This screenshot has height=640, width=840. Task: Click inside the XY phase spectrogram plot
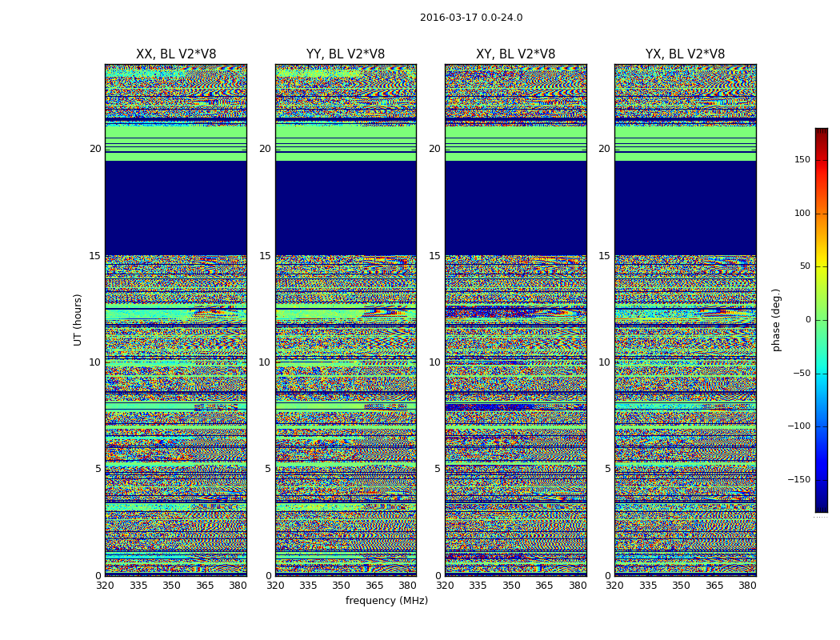pos(515,320)
